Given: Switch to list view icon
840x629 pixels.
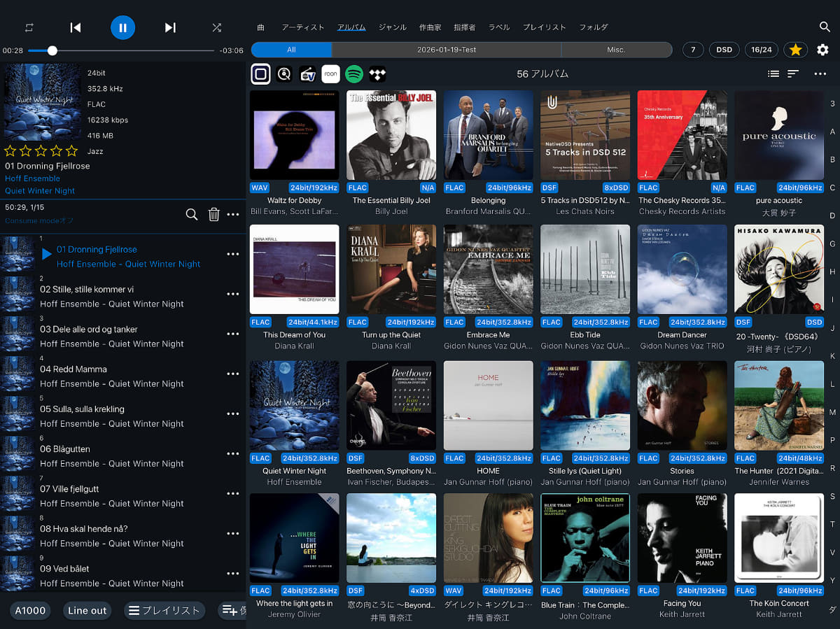Looking at the screenshot, I should coord(773,73).
